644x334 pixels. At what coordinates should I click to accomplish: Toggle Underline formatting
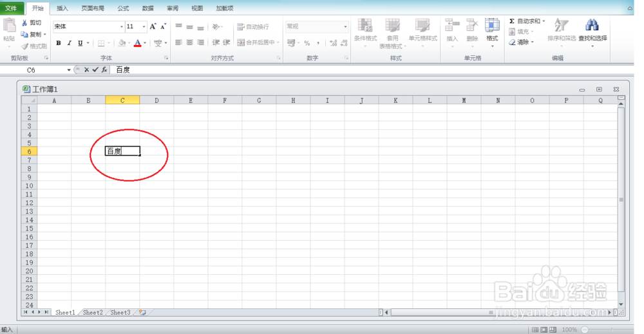80,42
